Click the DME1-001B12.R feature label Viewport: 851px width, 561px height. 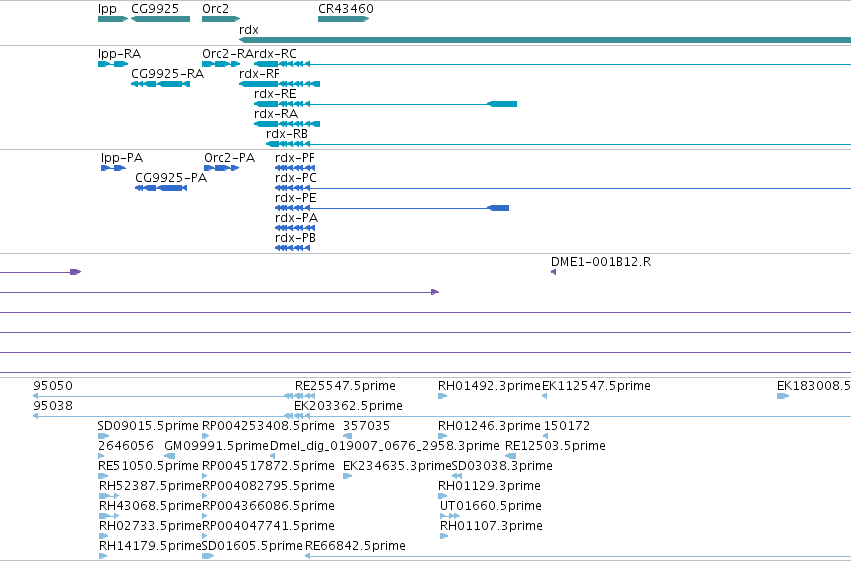coord(601,262)
